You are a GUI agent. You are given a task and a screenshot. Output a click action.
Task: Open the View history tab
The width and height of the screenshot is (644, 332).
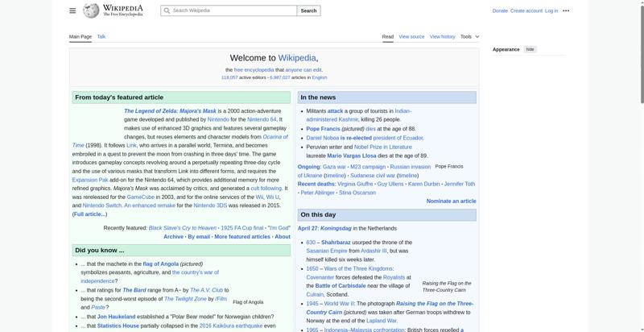[x=442, y=36]
